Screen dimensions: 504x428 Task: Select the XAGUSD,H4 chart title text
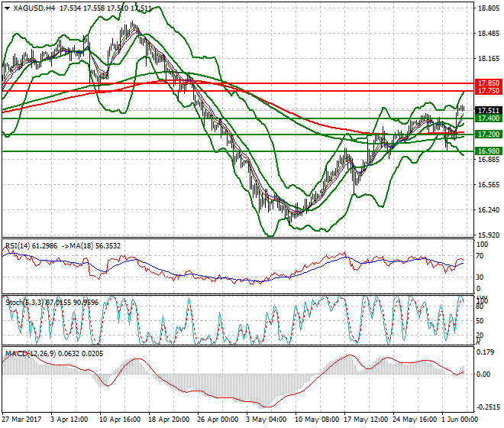click(34, 8)
